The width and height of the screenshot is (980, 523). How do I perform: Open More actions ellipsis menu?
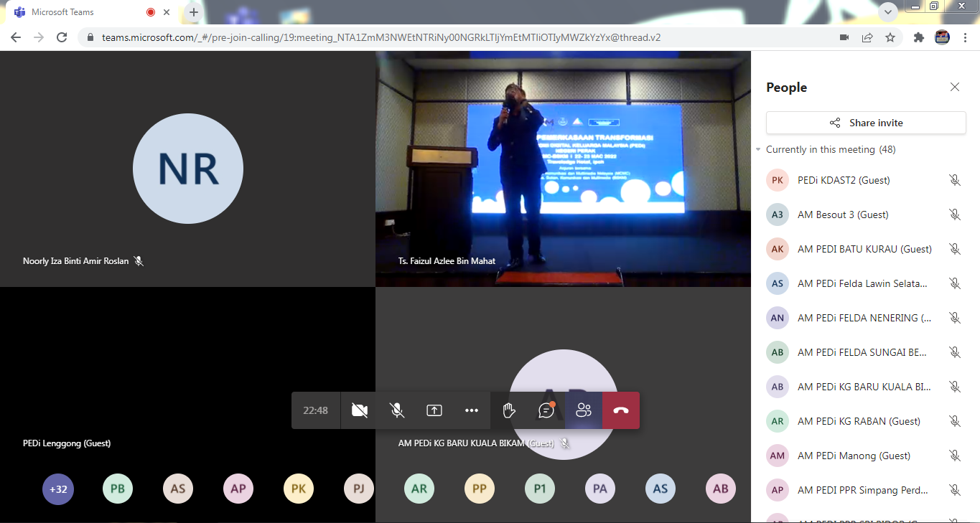coord(471,410)
